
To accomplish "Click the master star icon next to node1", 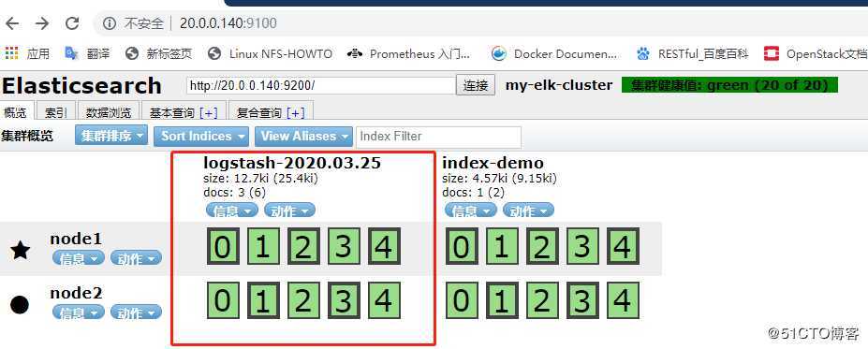I will (20, 250).
